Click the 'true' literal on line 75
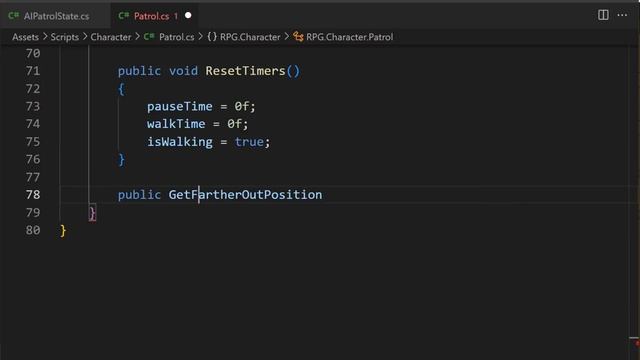 [x=249, y=142]
